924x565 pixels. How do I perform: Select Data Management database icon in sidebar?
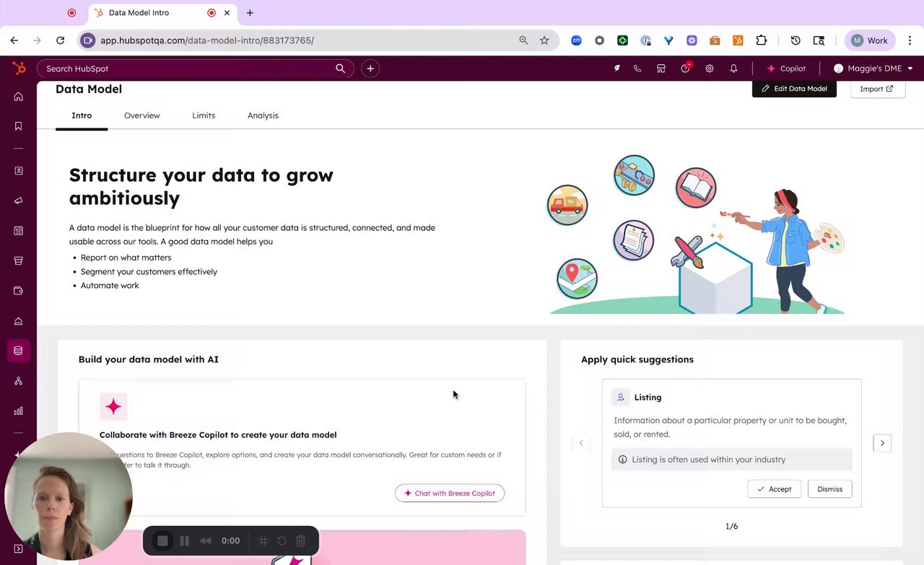click(19, 351)
